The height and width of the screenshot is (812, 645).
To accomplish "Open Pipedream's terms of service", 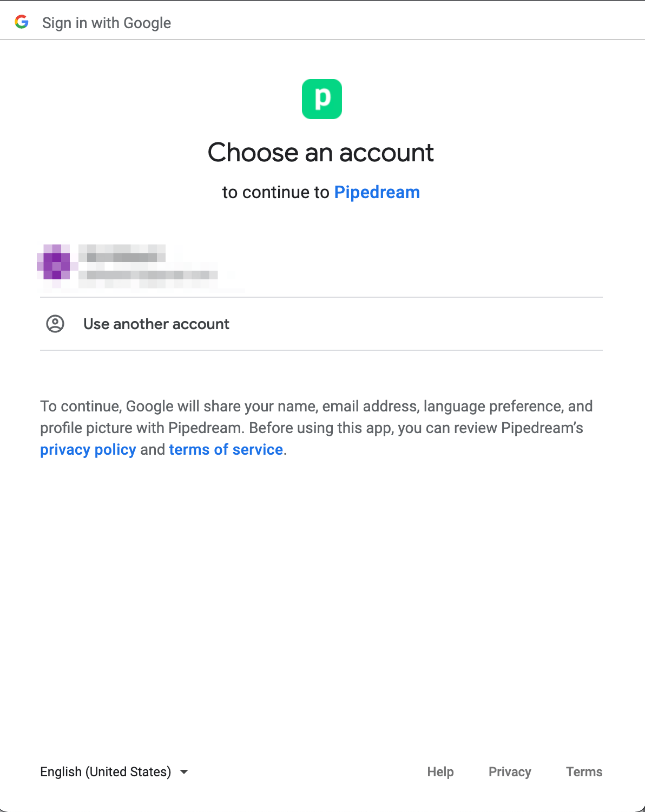I will [x=226, y=449].
